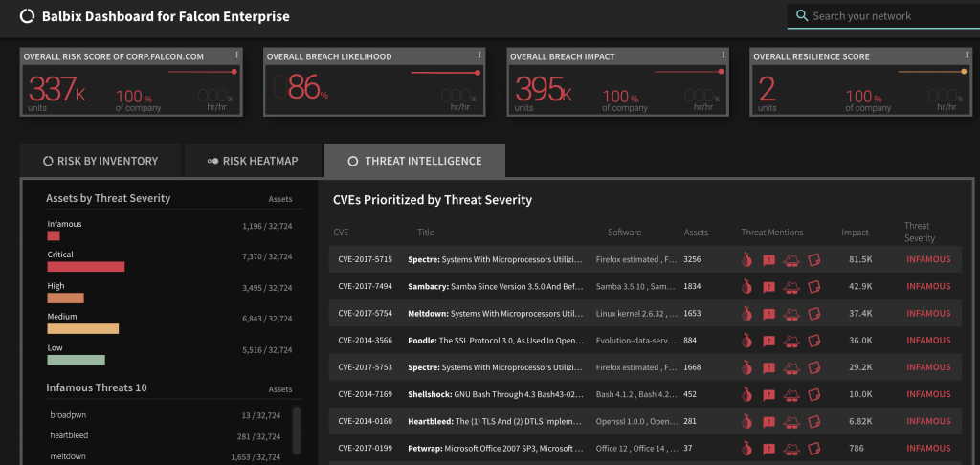Select the hacker hat icon in Sambacry row
This screenshot has width=980, height=465.
[791, 286]
